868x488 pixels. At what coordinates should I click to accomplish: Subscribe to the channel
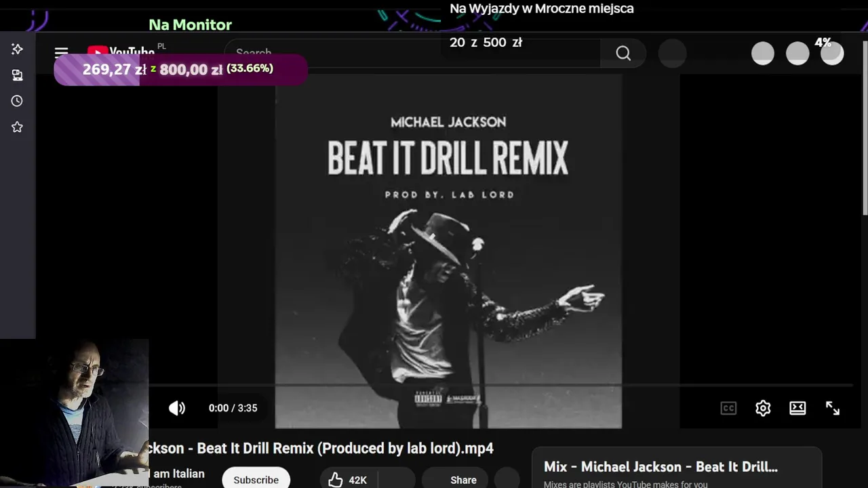(x=256, y=479)
